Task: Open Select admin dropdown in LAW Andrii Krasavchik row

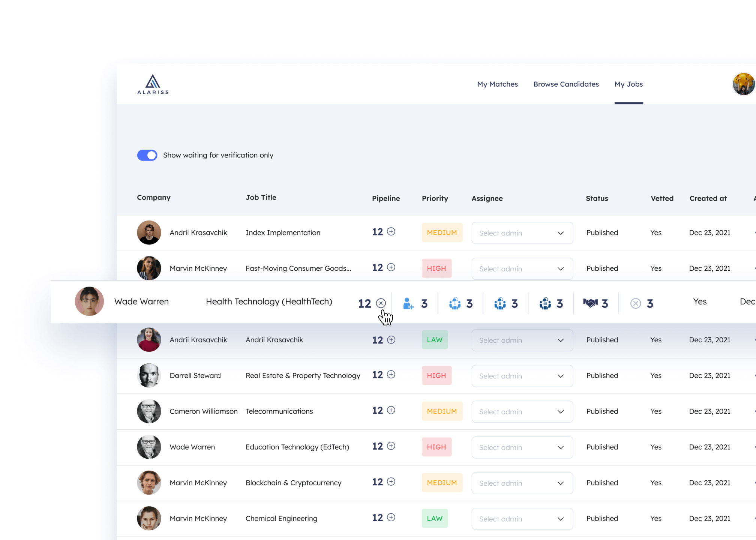Action: (x=522, y=340)
